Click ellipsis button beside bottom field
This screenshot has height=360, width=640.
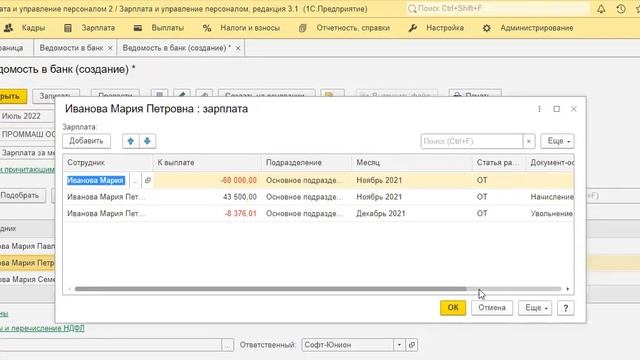point(228,345)
